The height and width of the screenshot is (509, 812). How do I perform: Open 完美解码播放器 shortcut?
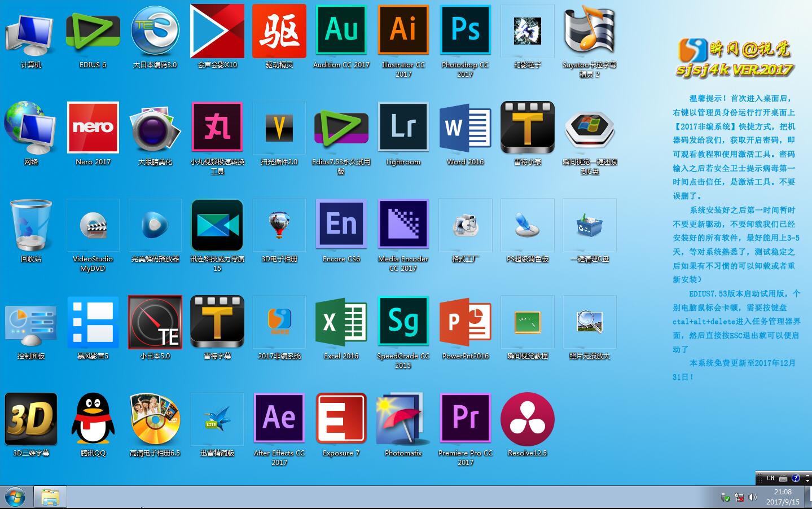coord(155,225)
